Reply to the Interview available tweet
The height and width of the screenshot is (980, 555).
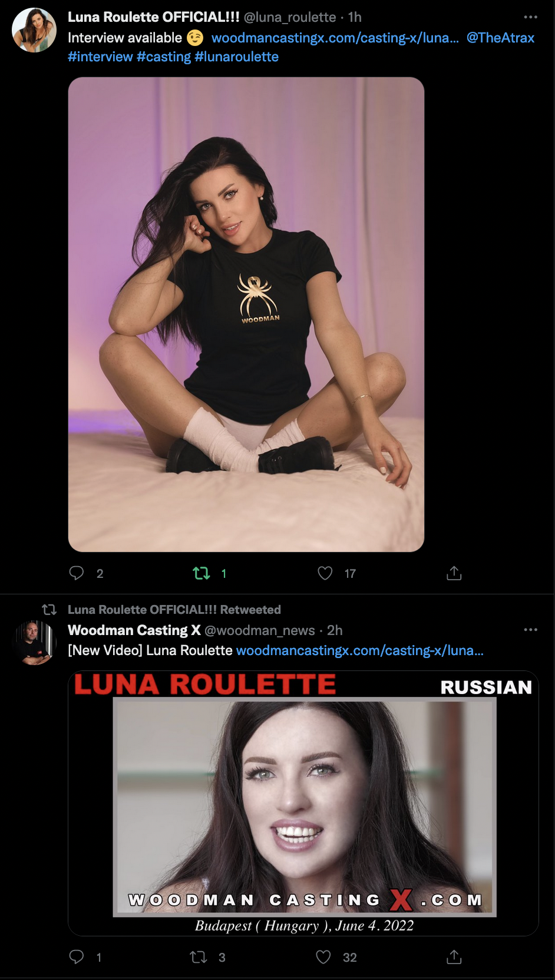[77, 573]
